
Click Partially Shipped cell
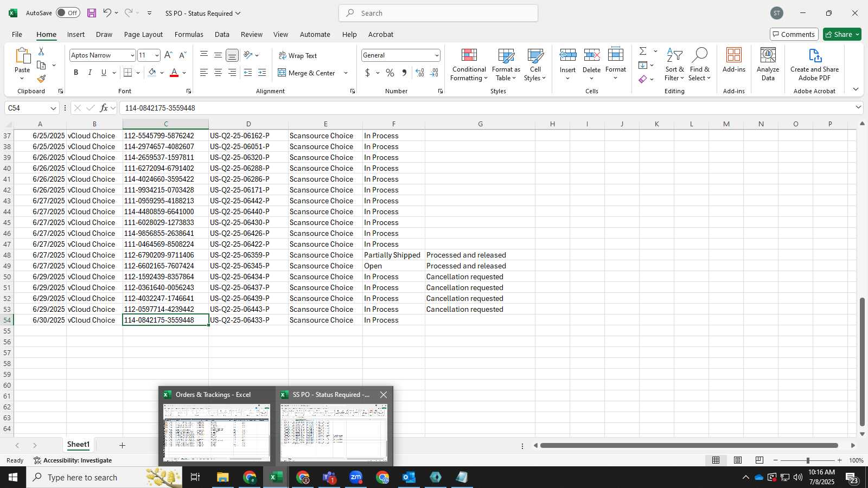394,255
